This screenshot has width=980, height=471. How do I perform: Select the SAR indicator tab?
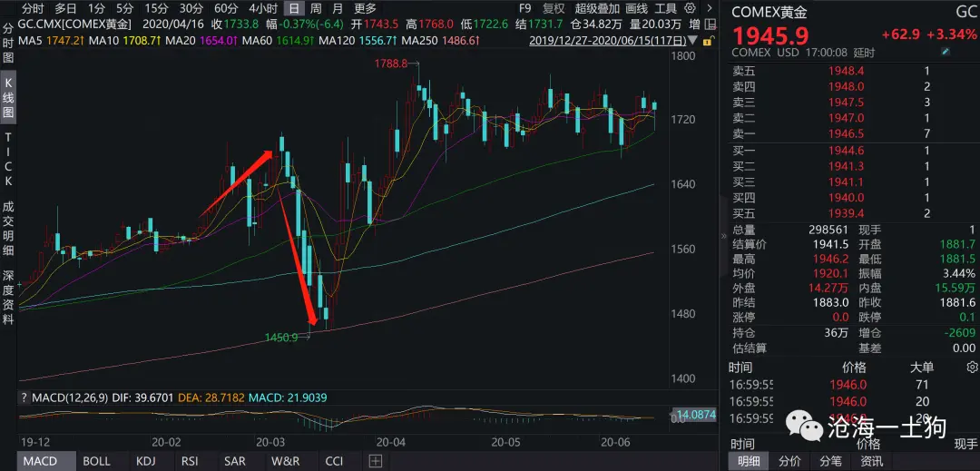click(x=234, y=462)
